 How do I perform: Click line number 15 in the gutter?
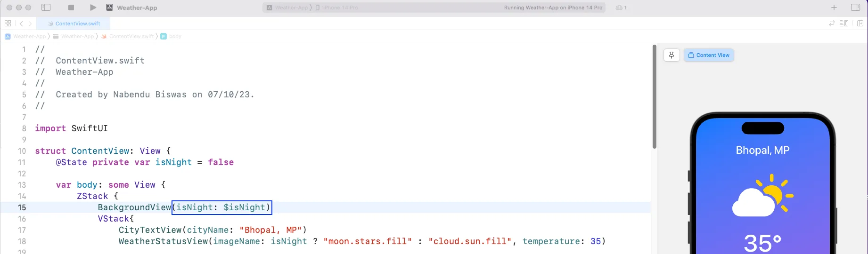click(x=22, y=207)
